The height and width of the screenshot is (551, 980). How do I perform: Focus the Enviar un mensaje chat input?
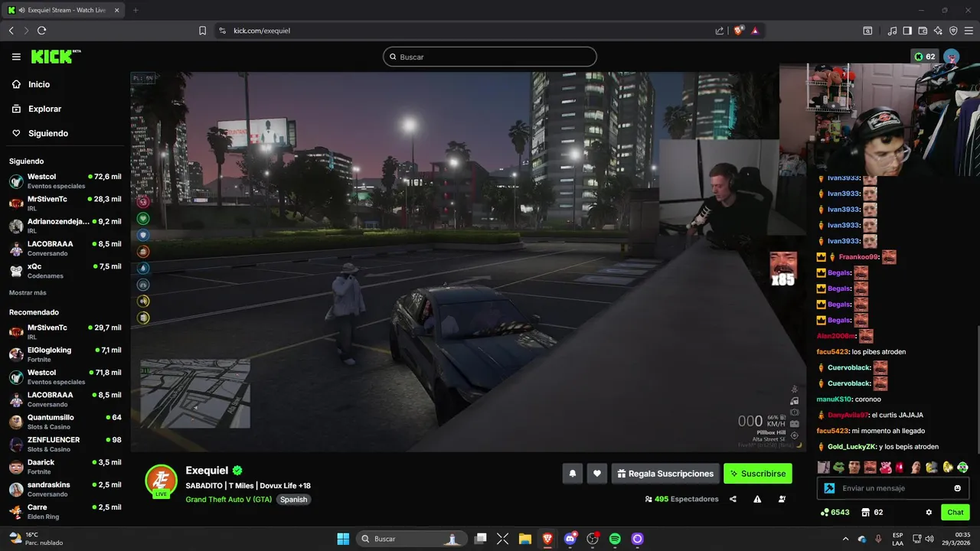tap(893, 488)
